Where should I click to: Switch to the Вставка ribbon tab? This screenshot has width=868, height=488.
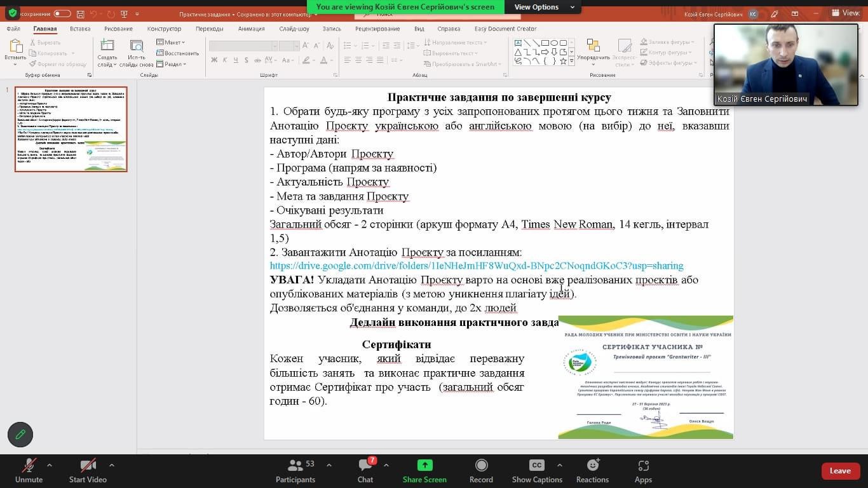(80, 29)
